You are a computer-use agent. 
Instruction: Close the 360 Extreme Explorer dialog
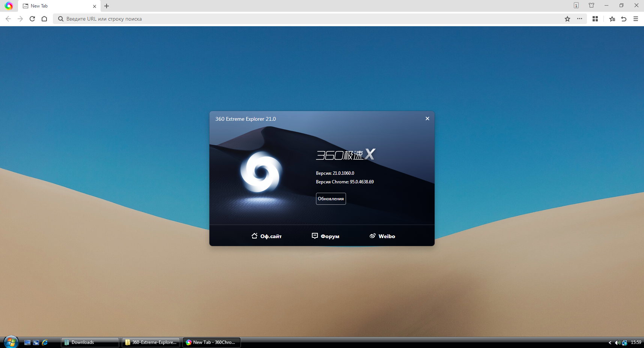coord(427,118)
